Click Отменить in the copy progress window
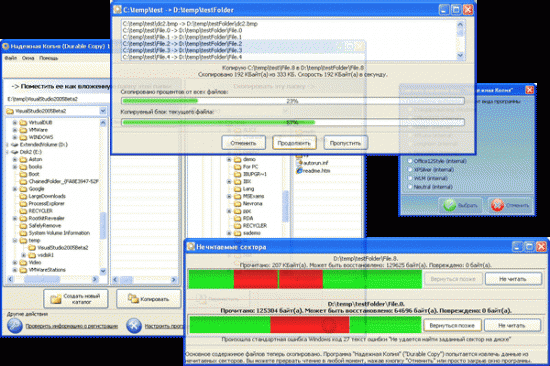The height and width of the screenshot is (366, 550). click(x=243, y=143)
